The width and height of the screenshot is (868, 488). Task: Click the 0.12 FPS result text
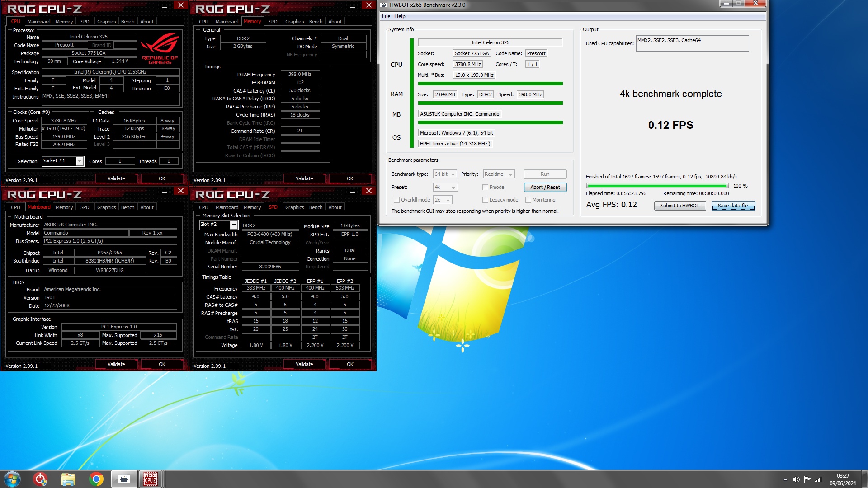(x=670, y=125)
